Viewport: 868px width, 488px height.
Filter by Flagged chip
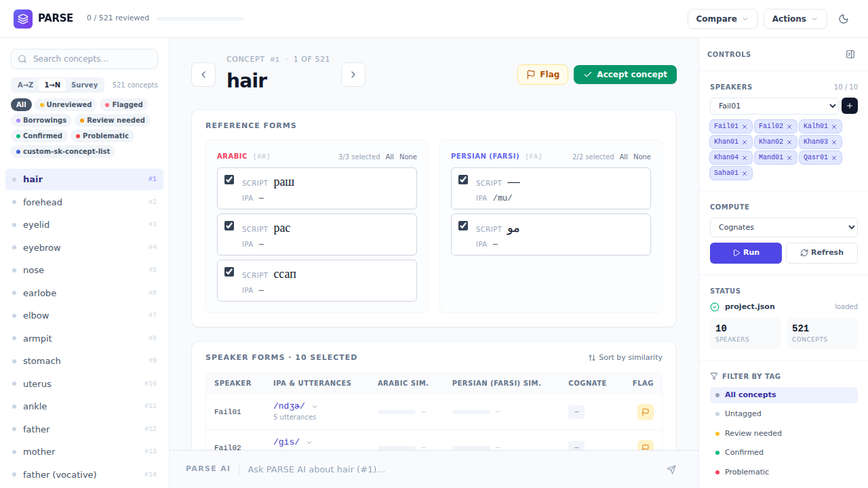[x=124, y=104]
